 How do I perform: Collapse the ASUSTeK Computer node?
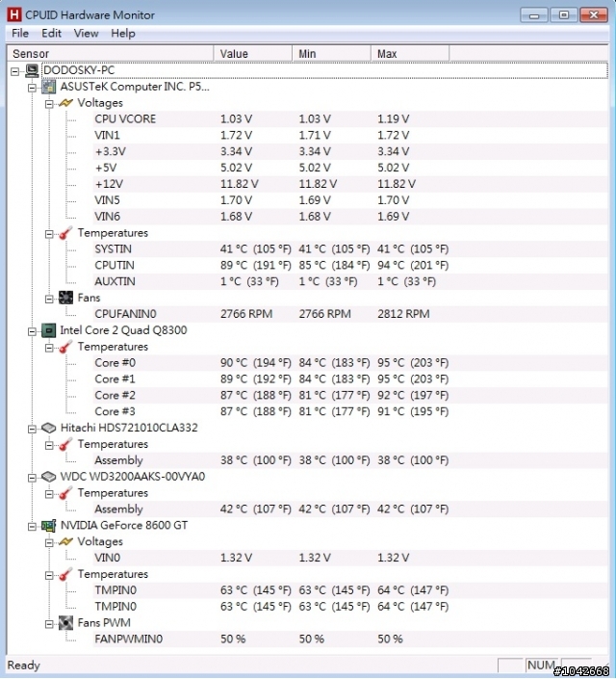32,88
